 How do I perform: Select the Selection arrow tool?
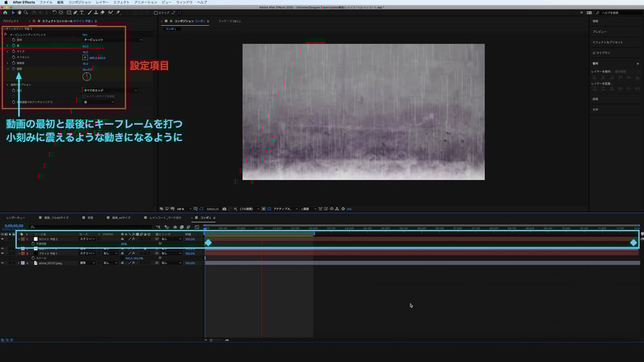point(12,12)
